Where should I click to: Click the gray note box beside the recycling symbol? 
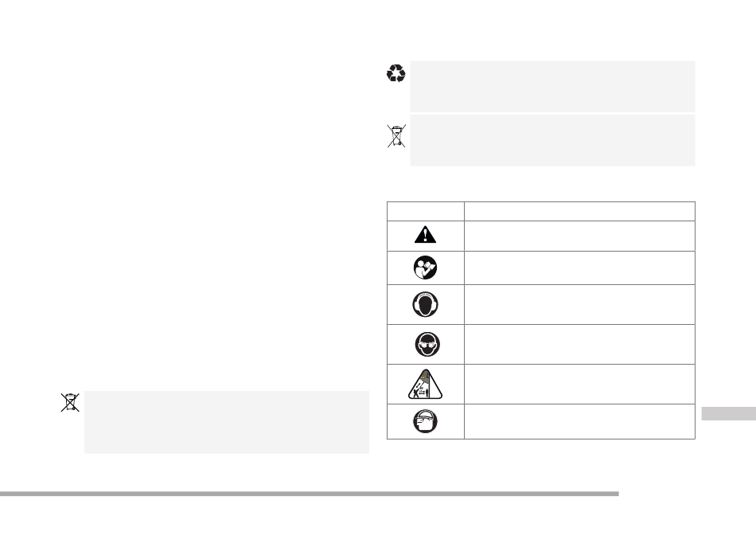point(552,86)
